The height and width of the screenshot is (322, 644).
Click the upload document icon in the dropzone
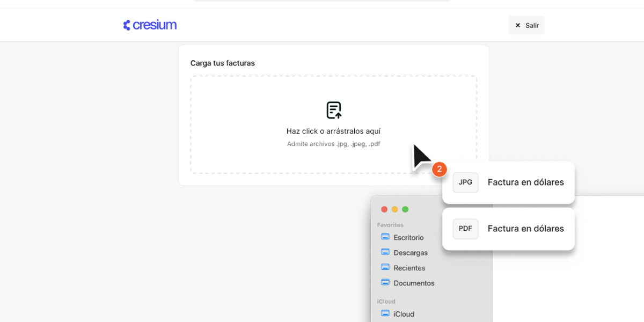point(334,110)
